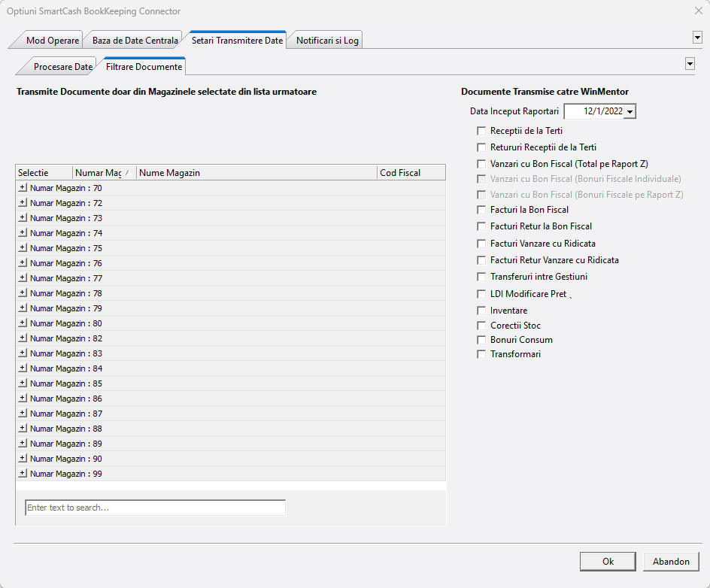Toggle Transformari checkbox
Viewport: 710px width, 588px height.
[x=481, y=354]
